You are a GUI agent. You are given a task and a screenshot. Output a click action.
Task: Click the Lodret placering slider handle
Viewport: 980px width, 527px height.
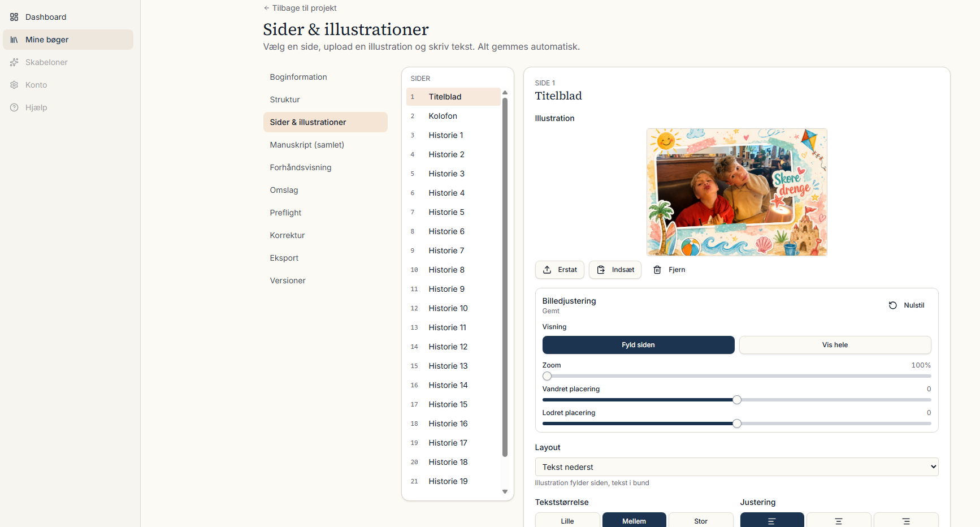(x=737, y=424)
